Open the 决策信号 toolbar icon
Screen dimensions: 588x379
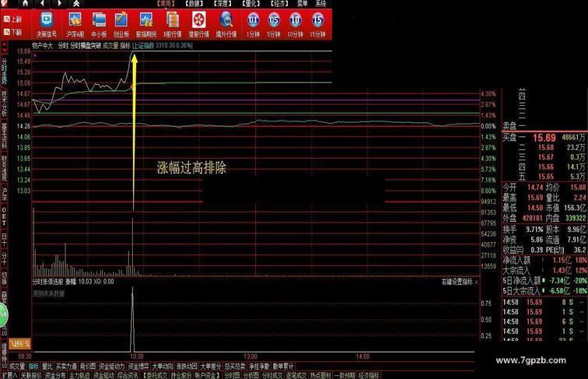[47, 25]
